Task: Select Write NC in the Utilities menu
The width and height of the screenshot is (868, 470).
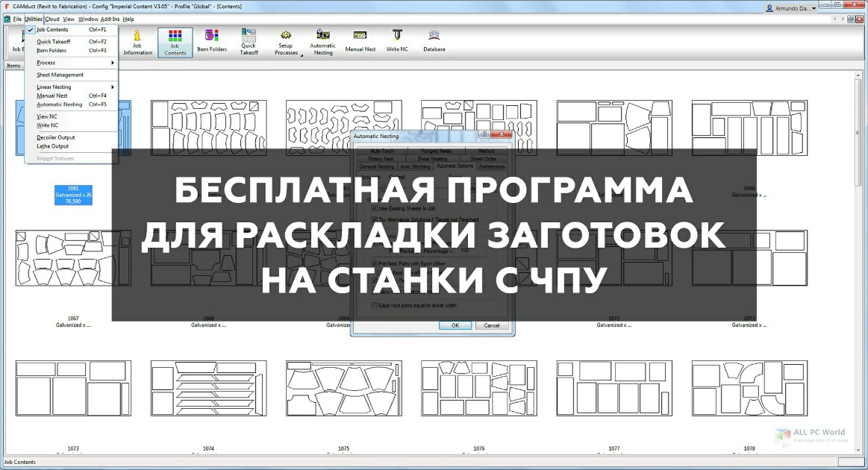Action: (x=72, y=125)
